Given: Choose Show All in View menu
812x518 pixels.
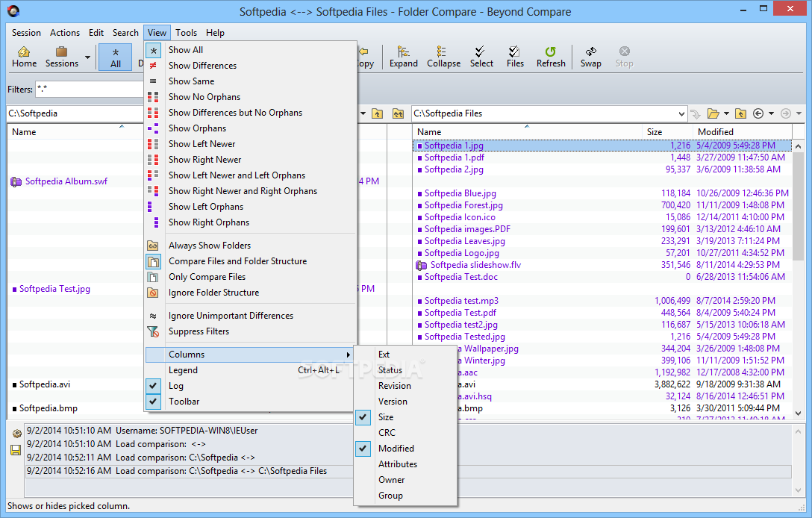Looking at the screenshot, I should pyautogui.click(x=251, y=50).
